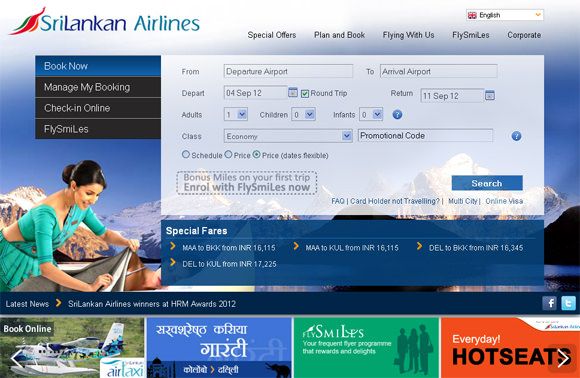Open DEL to BKK from INR 16,345
This screenshot has width=580, height=378.
[476, 248]
